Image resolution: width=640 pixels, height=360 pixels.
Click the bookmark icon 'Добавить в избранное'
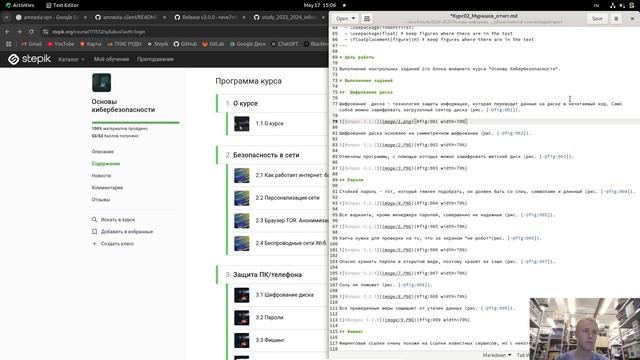click(x=94, y=231)
